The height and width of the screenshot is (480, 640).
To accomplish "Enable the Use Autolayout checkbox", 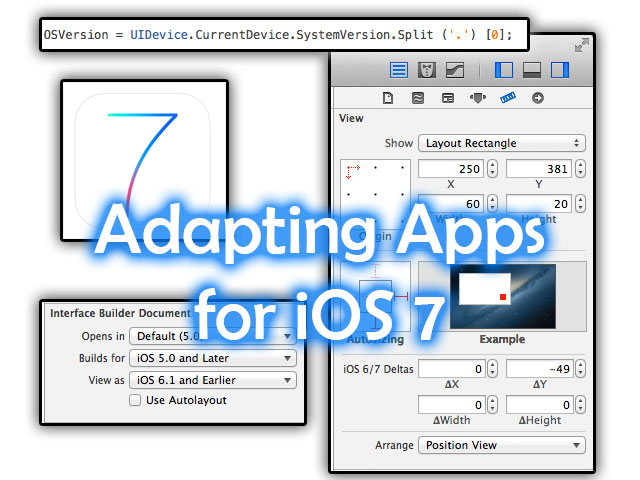I will click(135, 400).
